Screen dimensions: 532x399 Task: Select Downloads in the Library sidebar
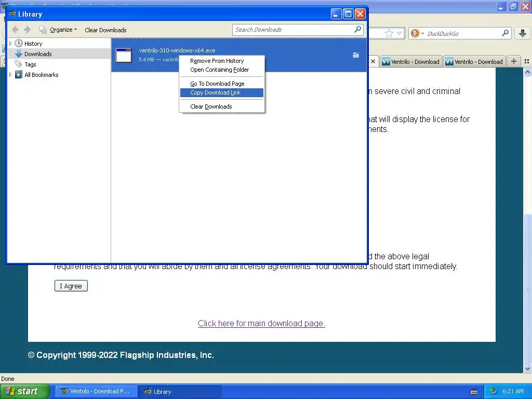(38, 54)
